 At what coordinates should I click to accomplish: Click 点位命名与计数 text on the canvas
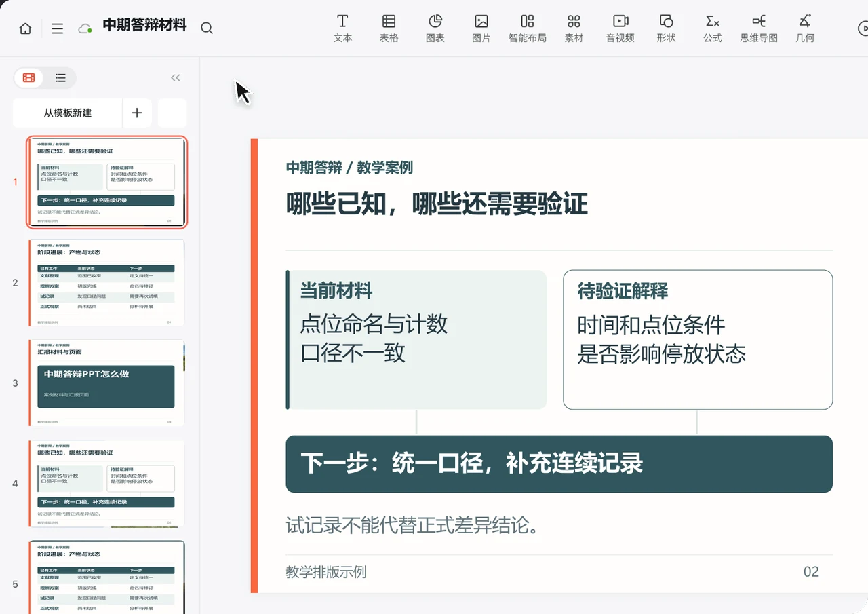(x=374, y=324)
